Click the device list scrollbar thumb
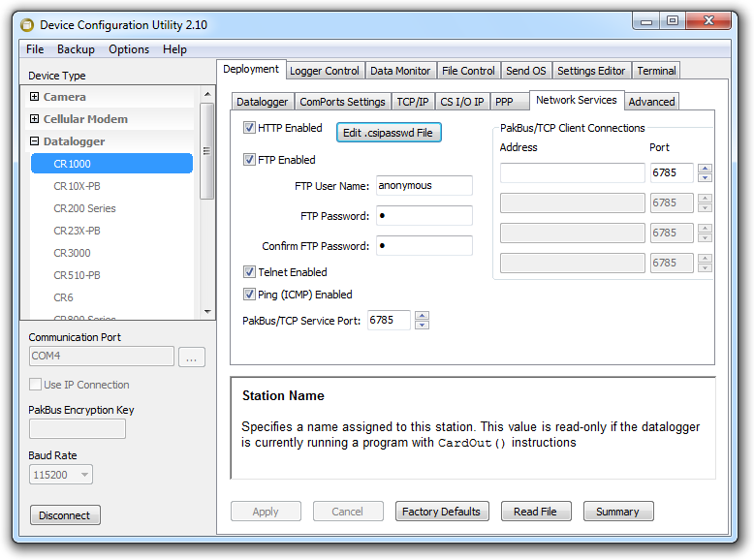 (207, 151)
